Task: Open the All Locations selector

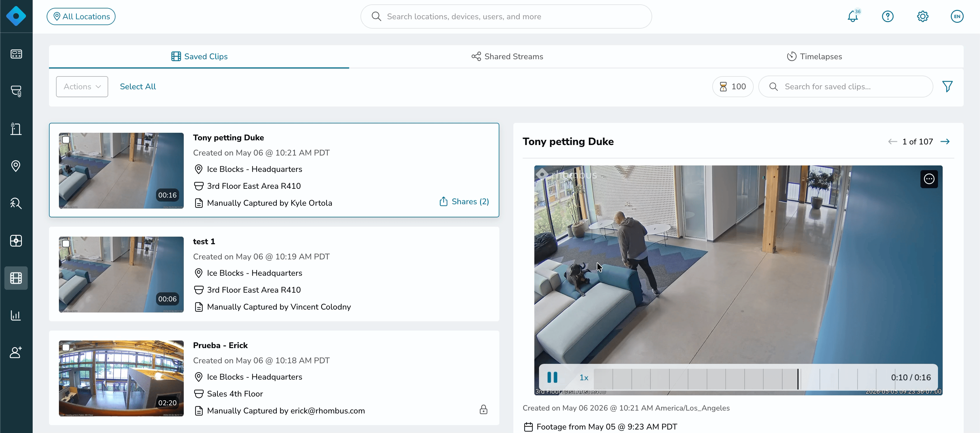Action: pos(81,16)
